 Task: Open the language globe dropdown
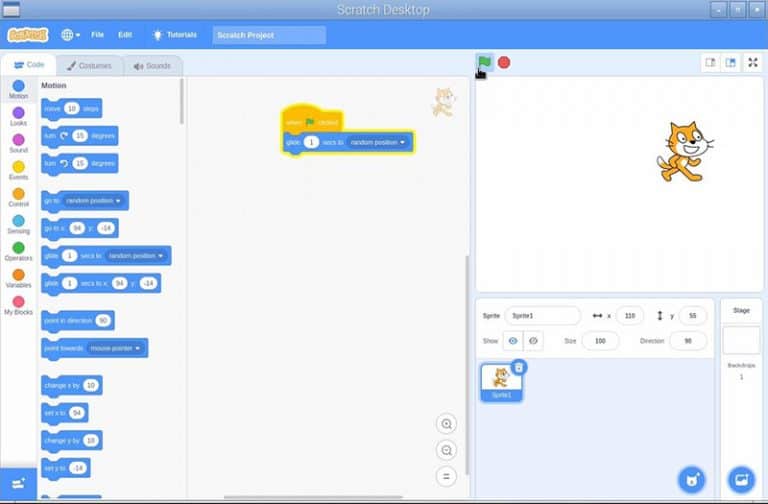pyautogui.click(x=71, y=35)
